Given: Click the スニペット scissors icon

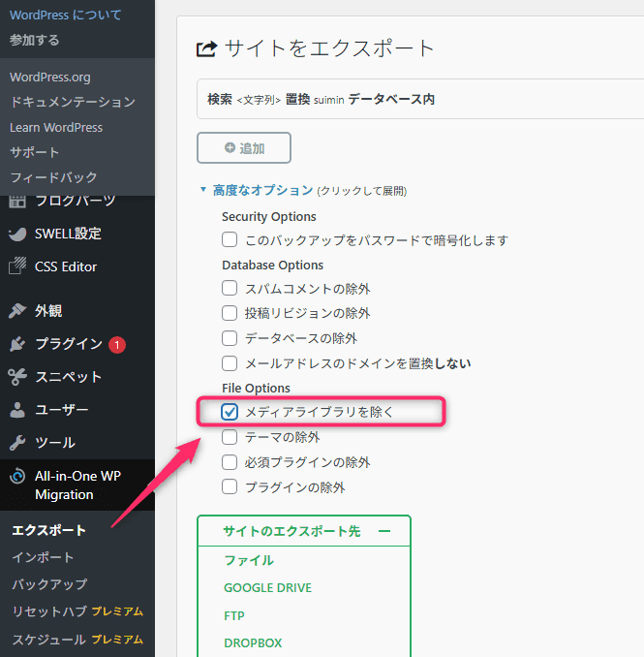Looking at the screenshot, I should (x=17, y=377).
